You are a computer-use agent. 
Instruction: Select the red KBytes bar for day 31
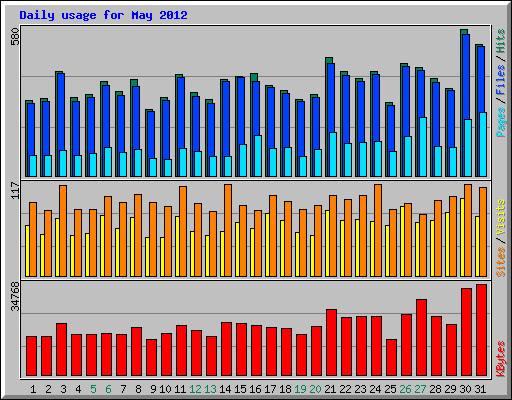(x=481, y=330)
